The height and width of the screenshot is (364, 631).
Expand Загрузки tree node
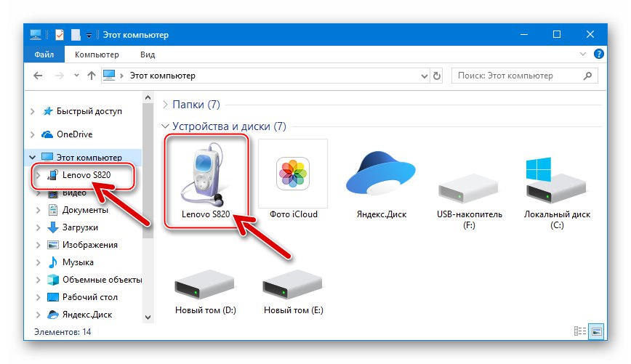click(39, 227)
